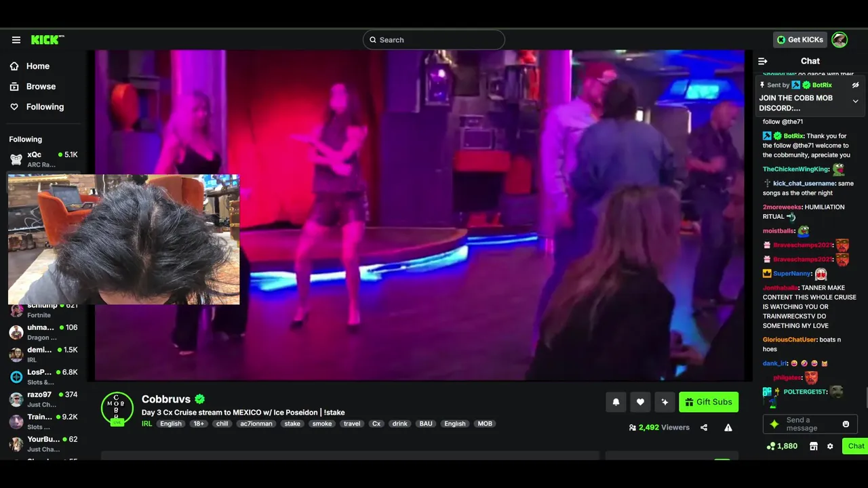Open Following in sidebar
This screenshot has width=868, height=488.
point(45,106)
